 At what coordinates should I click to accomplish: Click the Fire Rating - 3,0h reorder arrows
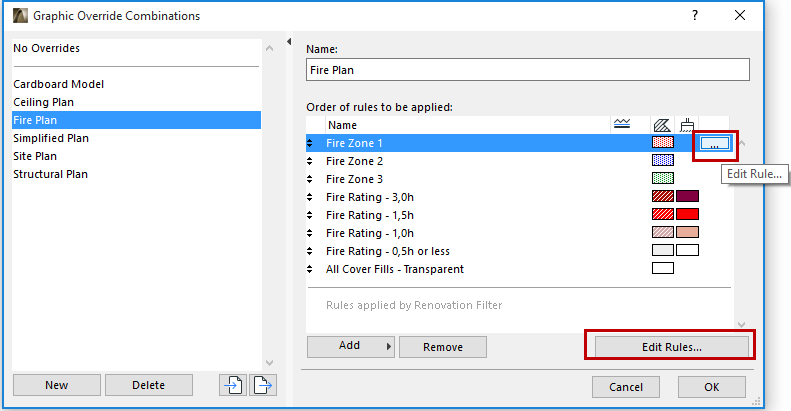click(311, 197)
